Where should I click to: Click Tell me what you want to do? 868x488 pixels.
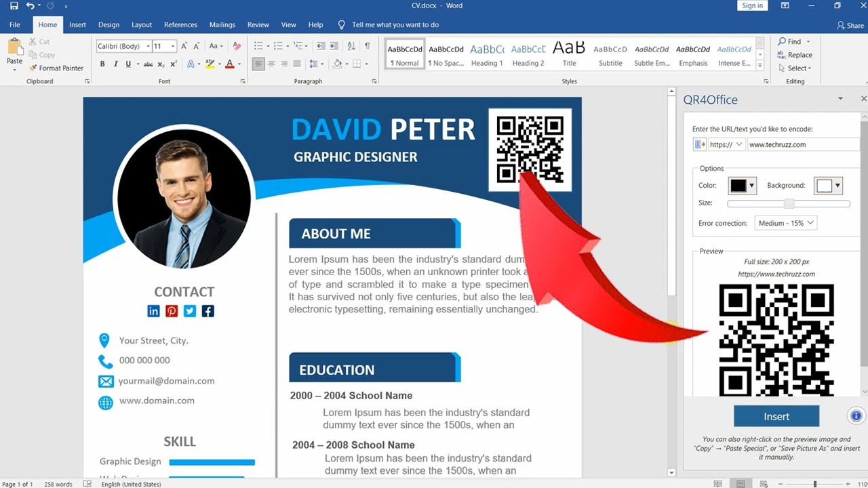click(x=395, y=24)
